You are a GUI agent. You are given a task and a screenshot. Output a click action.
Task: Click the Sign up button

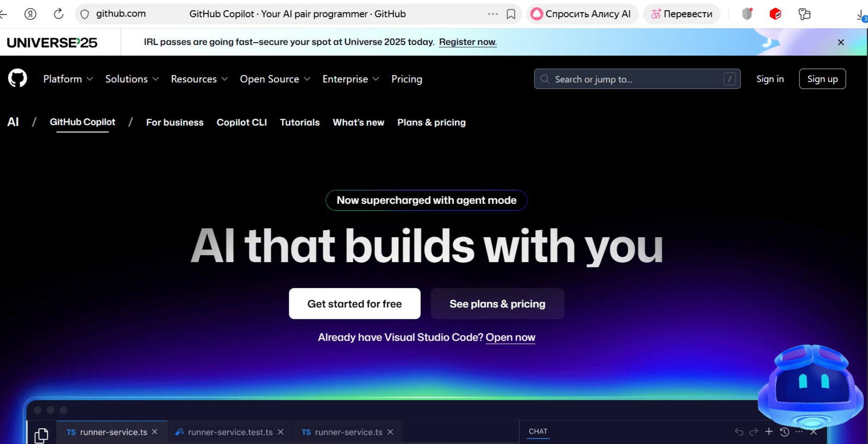[822, 79]
